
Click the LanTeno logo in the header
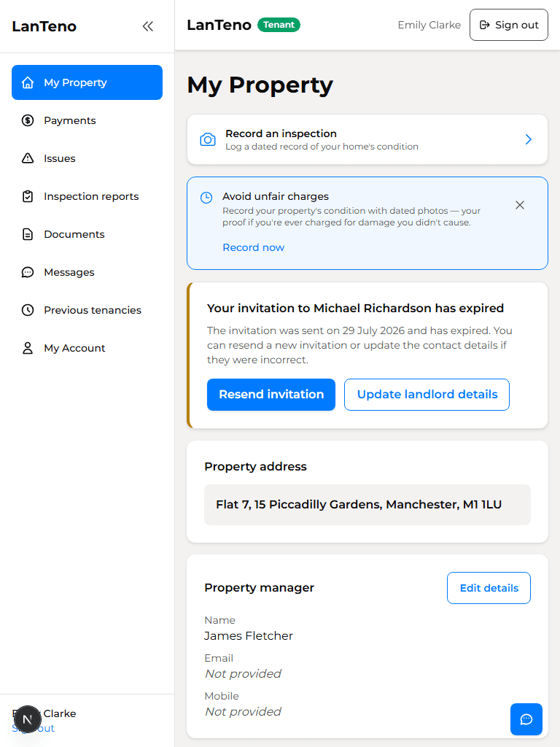click(x=219, y=25)
